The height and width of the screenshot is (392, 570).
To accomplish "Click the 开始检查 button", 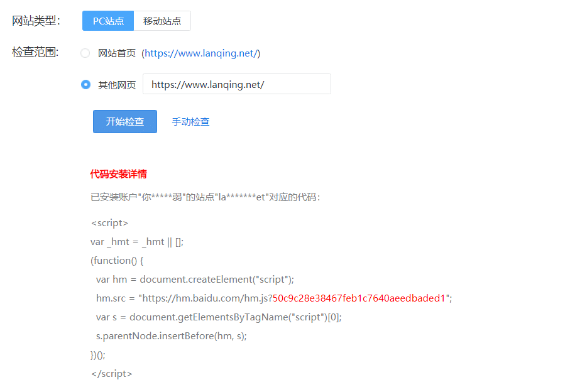I will pos(124,122).
